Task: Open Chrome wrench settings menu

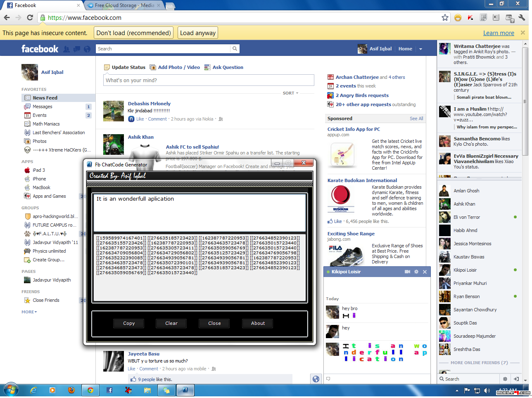Action: pyautogui.click(x=522, y=17)
